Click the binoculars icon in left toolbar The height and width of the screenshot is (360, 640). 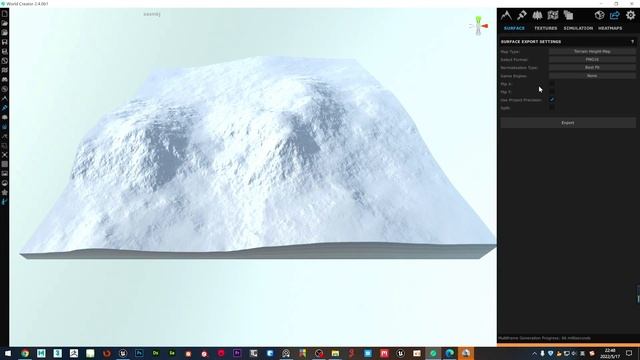click(x=4, y=80)
